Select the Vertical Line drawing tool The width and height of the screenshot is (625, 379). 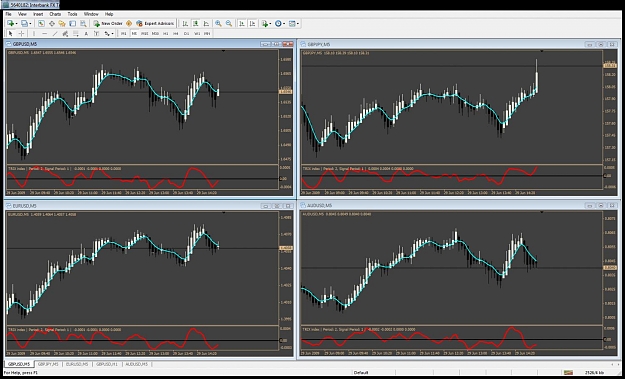34,33
